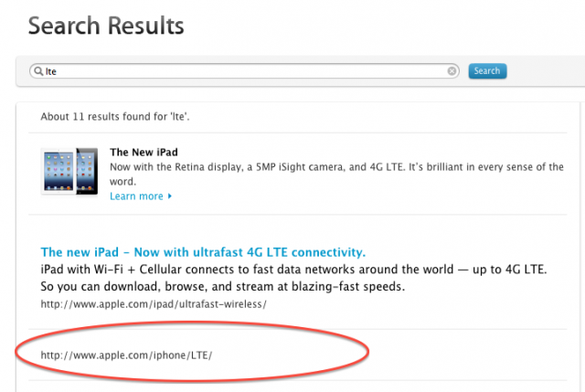Open 'The New iPad' bold result title
The height and width of the screenshot is (392, 585).
click(144, 152)
